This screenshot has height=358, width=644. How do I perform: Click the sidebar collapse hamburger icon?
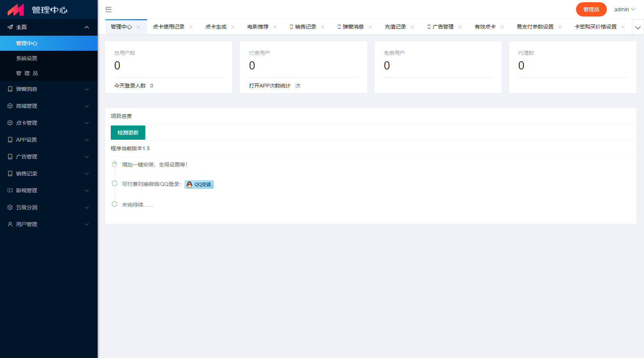pyautogui.click(x=109, y=9)
